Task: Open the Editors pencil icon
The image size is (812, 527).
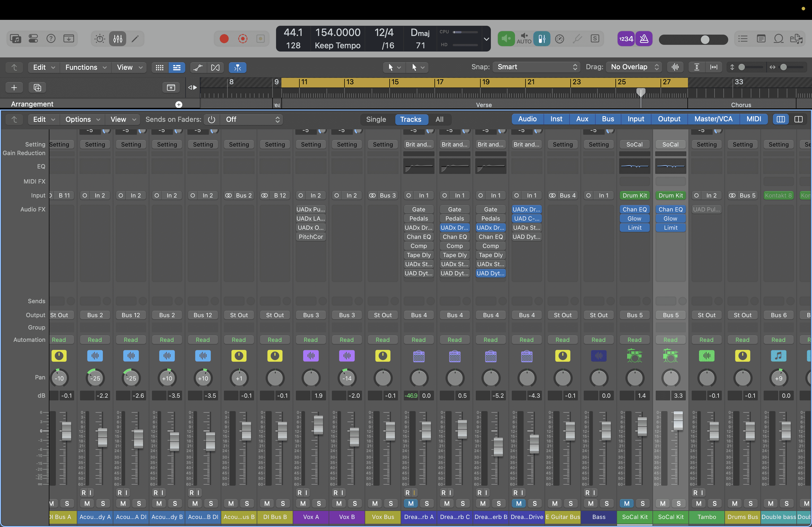Action: click(x=135, y=39)
